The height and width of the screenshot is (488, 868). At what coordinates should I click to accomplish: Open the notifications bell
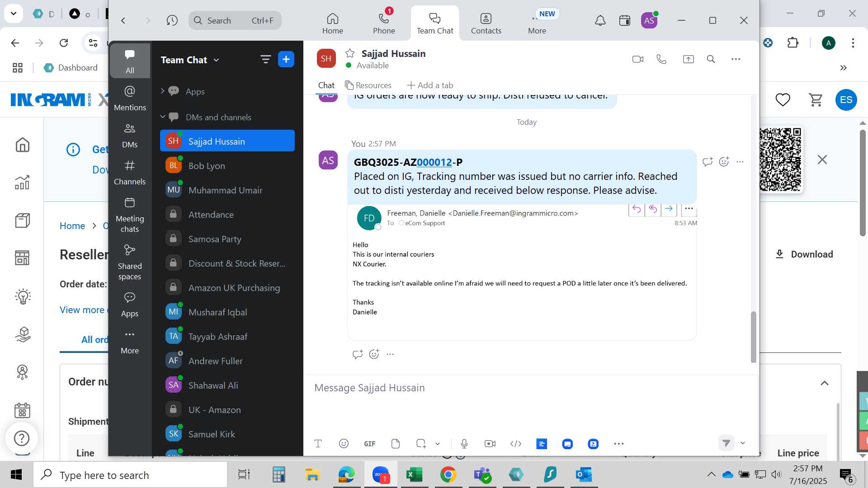tap(600, 20)
